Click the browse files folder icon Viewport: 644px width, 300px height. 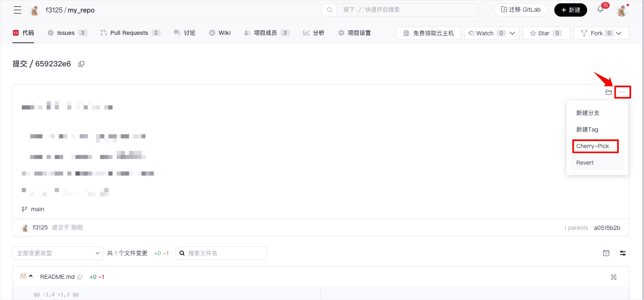pos(608,92)
